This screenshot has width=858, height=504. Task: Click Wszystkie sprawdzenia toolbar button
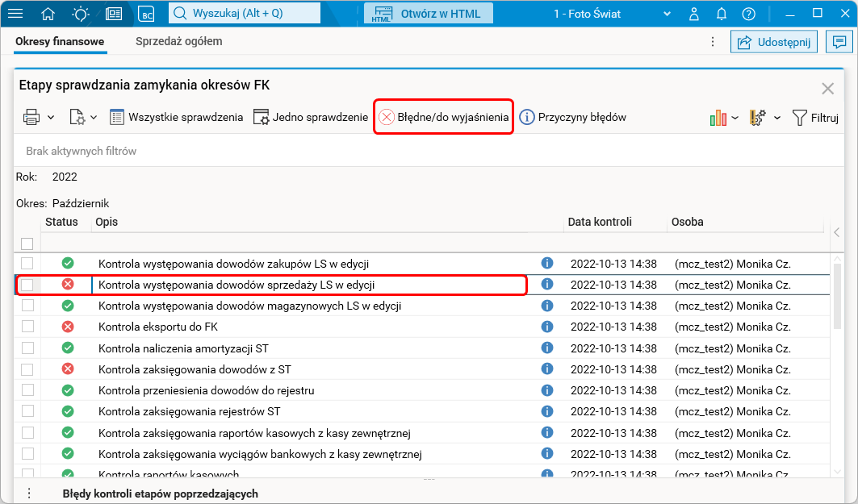(176, 117)
